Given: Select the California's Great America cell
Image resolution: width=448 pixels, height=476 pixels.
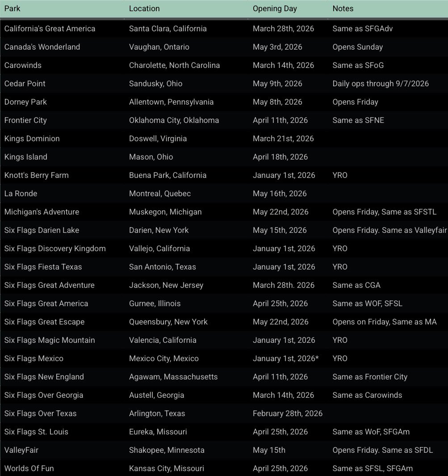Looking at the screenshot, I should [50, 29].
